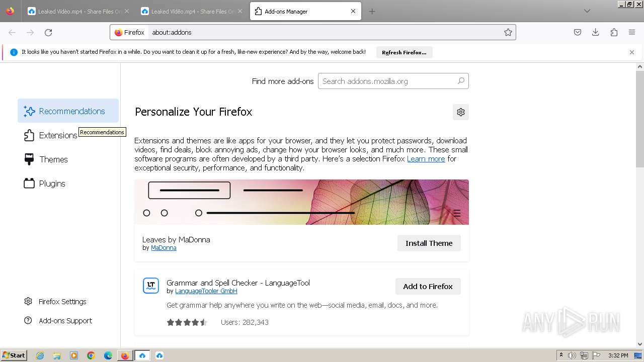Image resolution: width=644 pixels, height=362 pixels.
Task: Close the Add-ons Manager tab
Action: [x=353, y=11]
